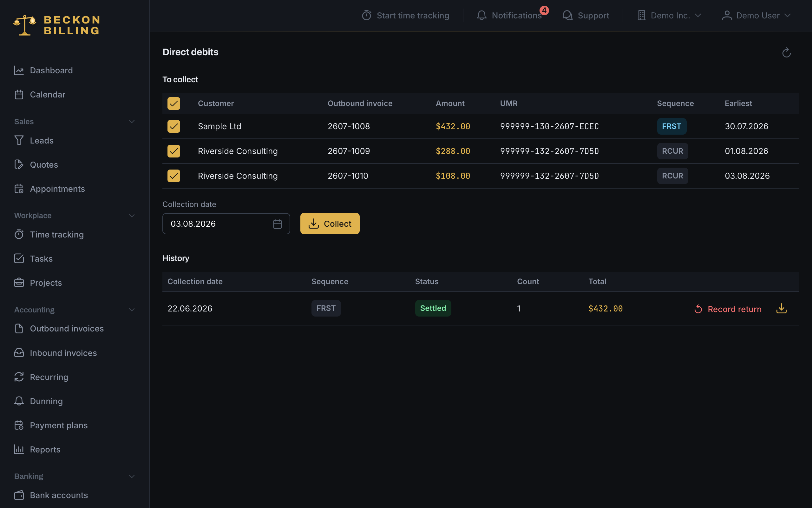Image resolution: width=812 pixels, height=508 pixels.
Task: Open the Demo User account dropdown
Action: coord(756,16)
